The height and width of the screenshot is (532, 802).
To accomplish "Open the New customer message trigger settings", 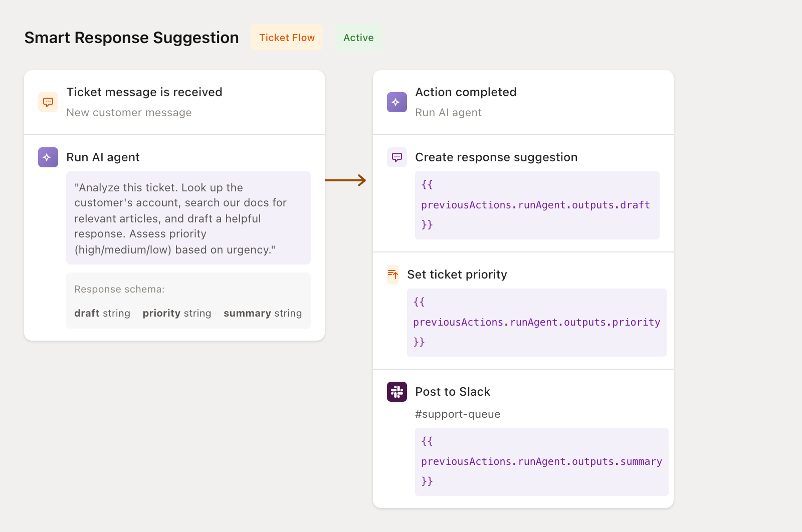I will coord(129,112).
